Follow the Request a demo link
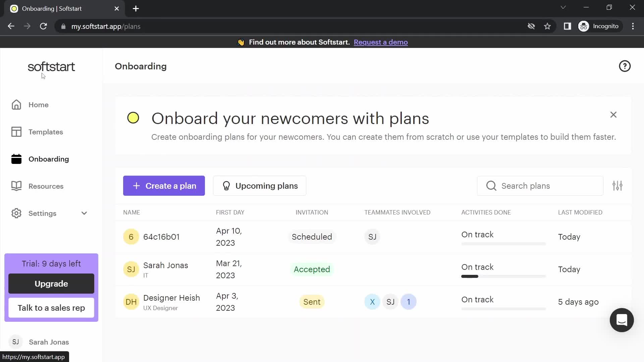The image size is (644, 362). coord(381,42)
